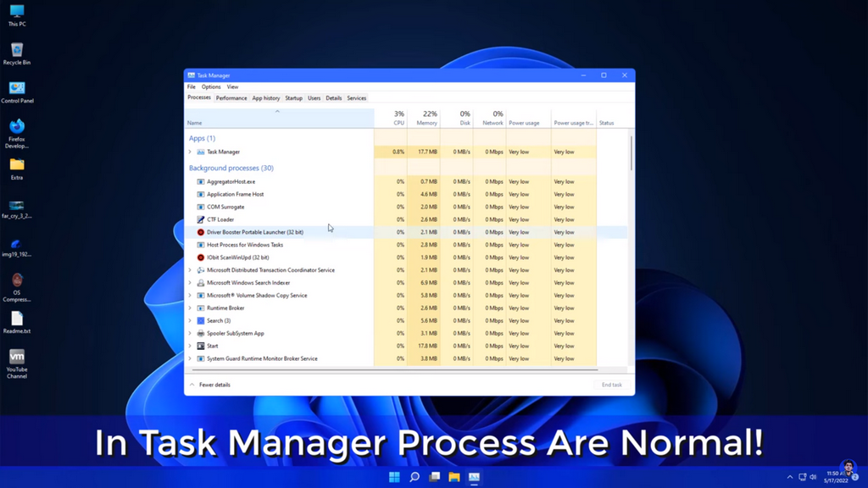Sort by Disk column header
The height and width of the screenshot is (488, 868).
(x=457, y=119)
